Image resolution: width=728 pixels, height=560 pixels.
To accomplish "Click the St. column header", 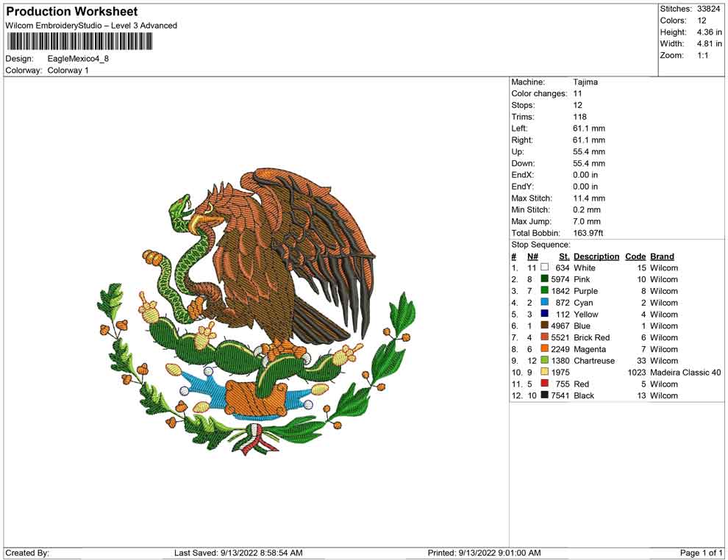I will pos(564,256).
